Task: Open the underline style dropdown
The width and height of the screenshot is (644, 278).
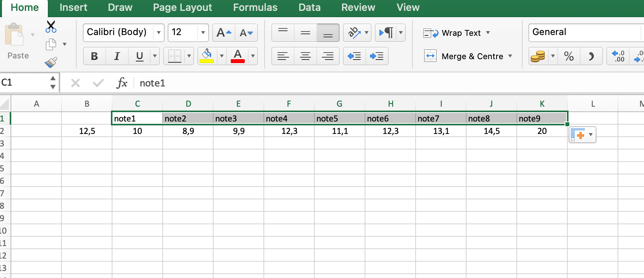Action: (155, 56)
